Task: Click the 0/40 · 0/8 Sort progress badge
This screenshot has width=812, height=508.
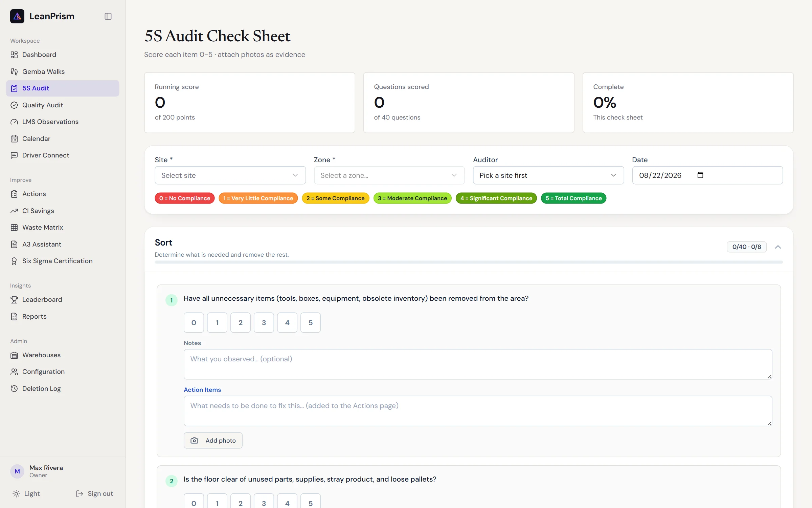Action: click(747, 247)
